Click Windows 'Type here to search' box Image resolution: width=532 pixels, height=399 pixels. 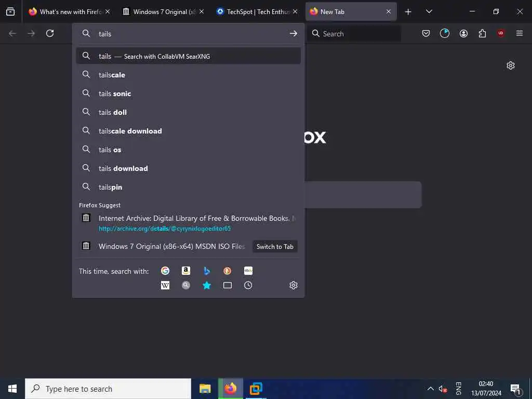pos(108,389)
